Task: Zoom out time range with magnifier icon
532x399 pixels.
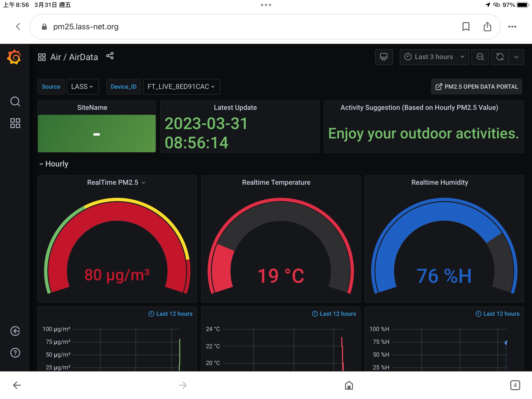Action: click(480, 57)
